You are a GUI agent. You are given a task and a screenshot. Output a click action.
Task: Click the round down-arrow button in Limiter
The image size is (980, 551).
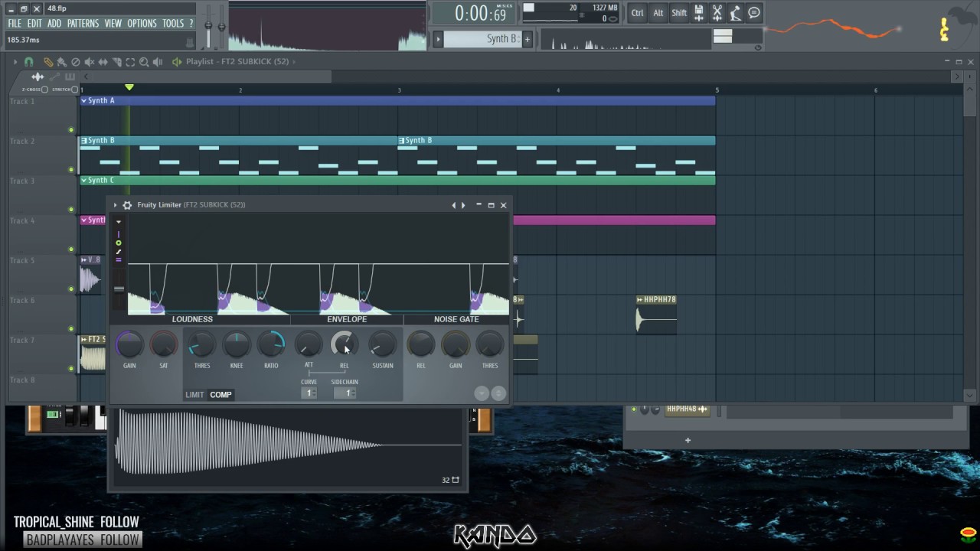coord(482,393)
